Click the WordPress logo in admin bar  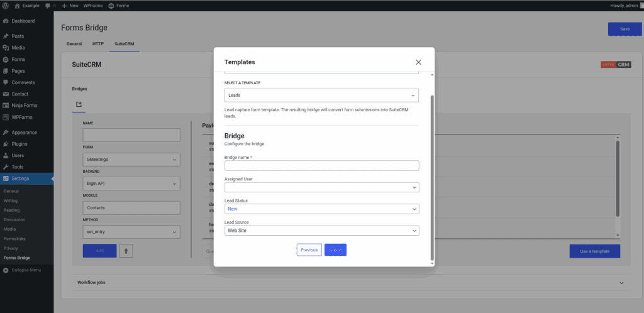[5, 6]
